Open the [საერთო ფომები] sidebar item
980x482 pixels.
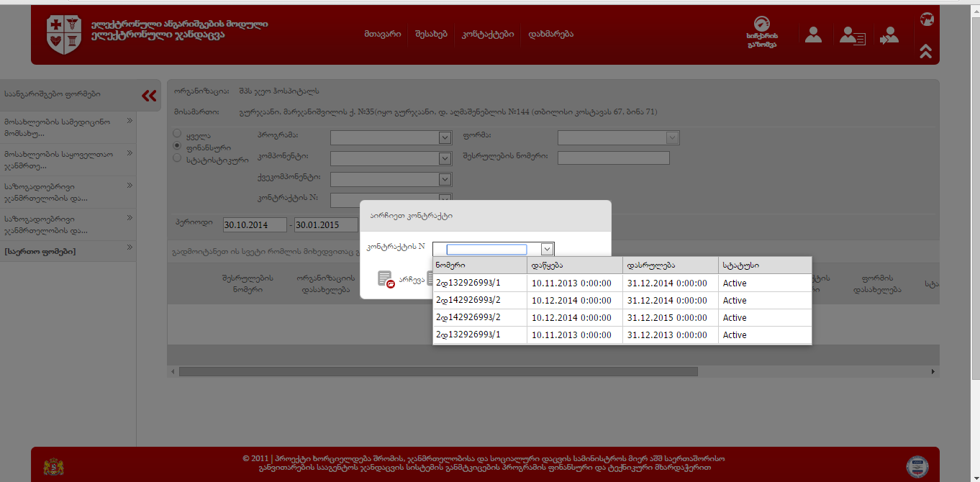(68, 251)
